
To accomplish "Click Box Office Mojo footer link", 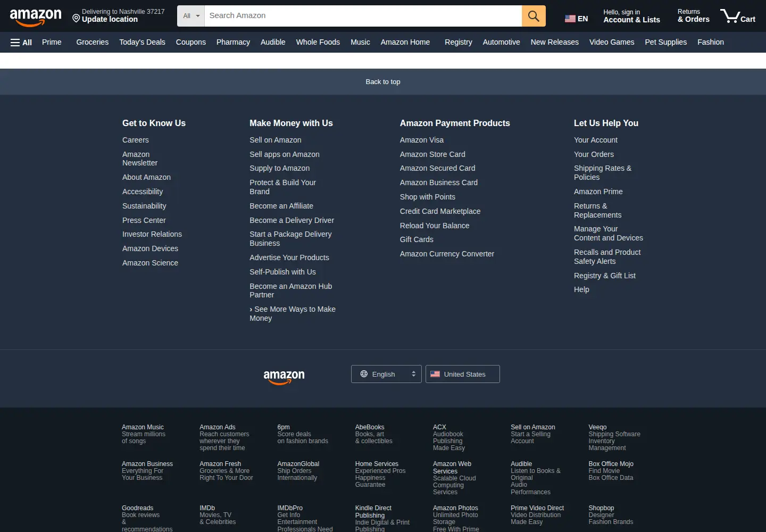I will (611, 471).
